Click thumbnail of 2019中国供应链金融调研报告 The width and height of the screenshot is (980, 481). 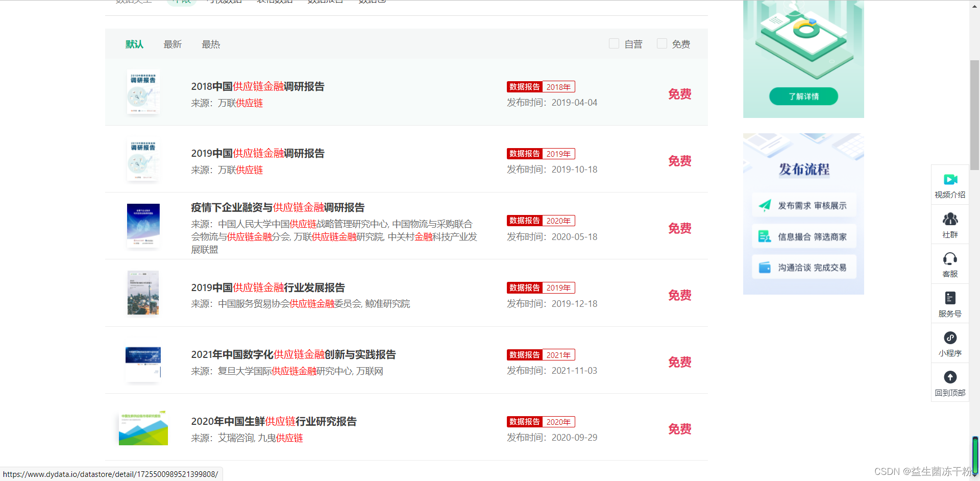[x=143, y=159]
